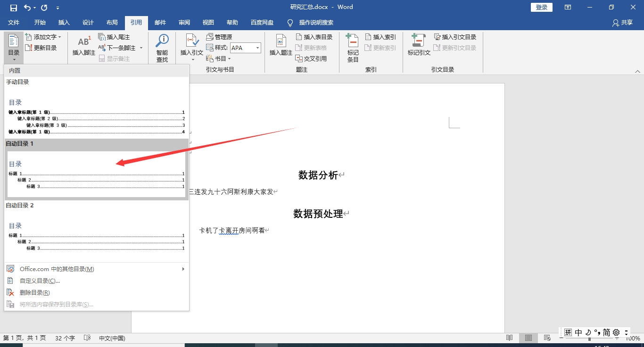Image resolution: width=644 pixels, height=347 pixels.
Task: Click the word count showing 32 words
Action: [64, 338]
